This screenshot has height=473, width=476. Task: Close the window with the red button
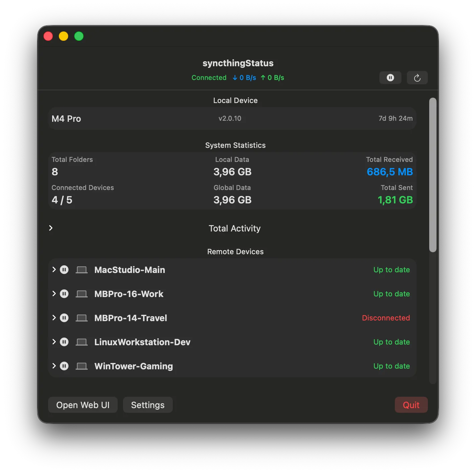click(x=48, y=36)
